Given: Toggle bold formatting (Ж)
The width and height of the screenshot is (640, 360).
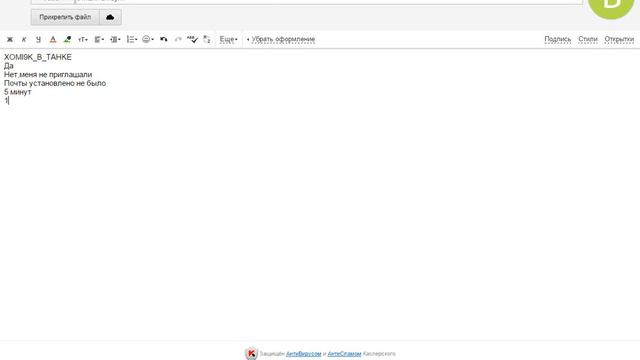Looking at the screenshot, I should (10, 40).
